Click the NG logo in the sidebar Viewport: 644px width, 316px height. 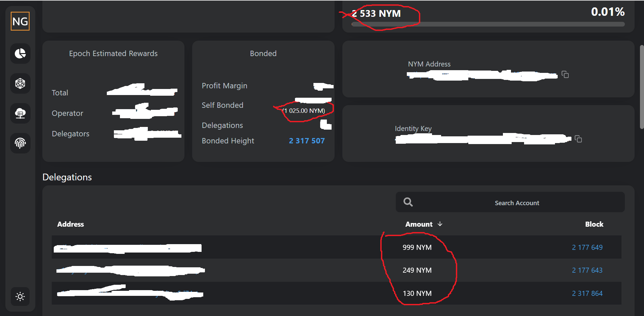pos(20,21)
